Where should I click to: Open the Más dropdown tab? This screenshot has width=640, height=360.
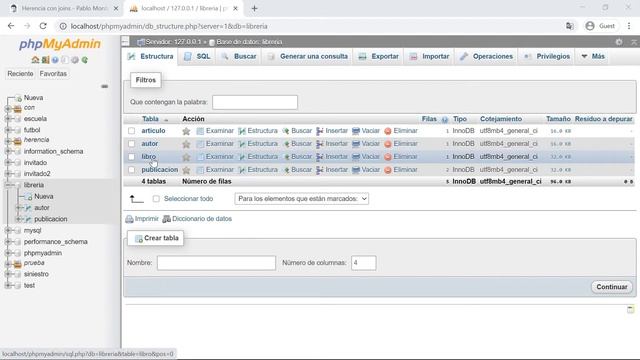(593, 56)
